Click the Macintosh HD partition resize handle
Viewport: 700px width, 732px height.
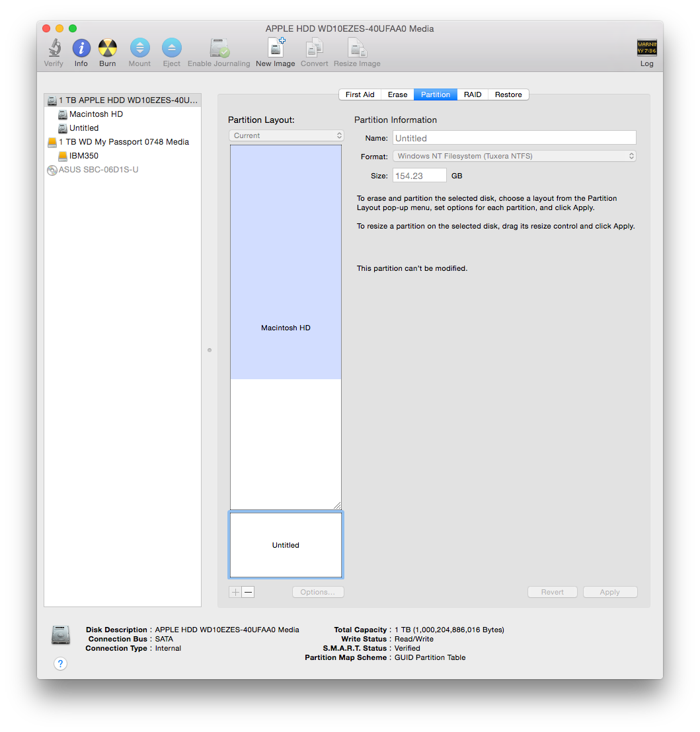click(337, 505)
